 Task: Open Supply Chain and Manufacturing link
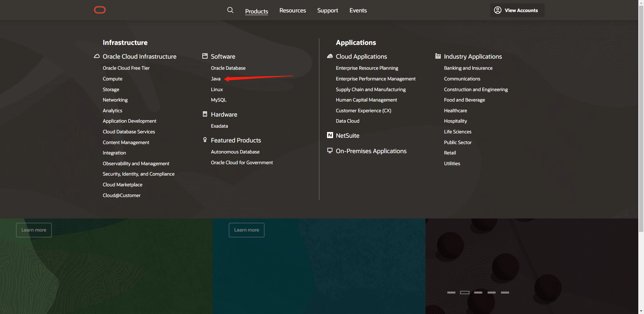(x=371, y=89)
